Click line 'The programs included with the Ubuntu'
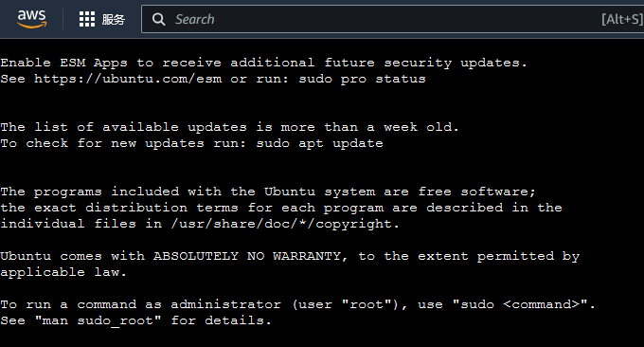The image size is (644, 347). click(268, 192)
